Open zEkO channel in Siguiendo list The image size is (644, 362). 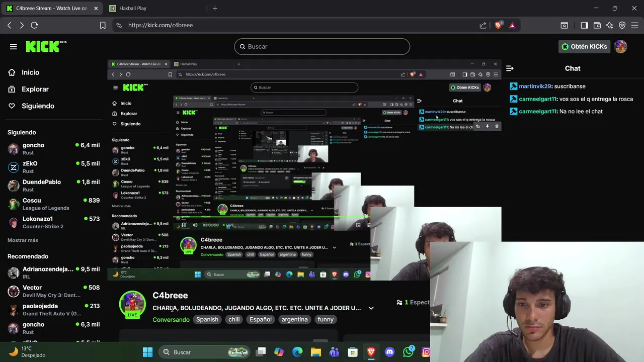click(54, 167)
